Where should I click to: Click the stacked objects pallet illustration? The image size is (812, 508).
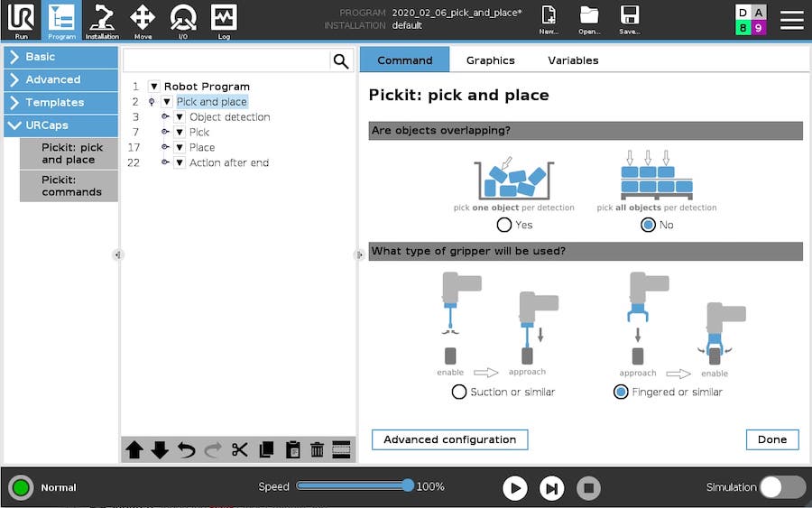657,175
